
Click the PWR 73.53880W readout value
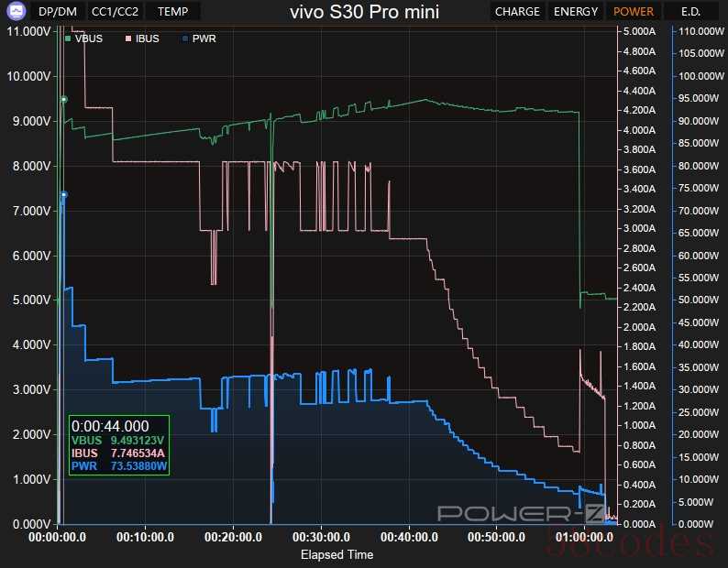(138, 466)
